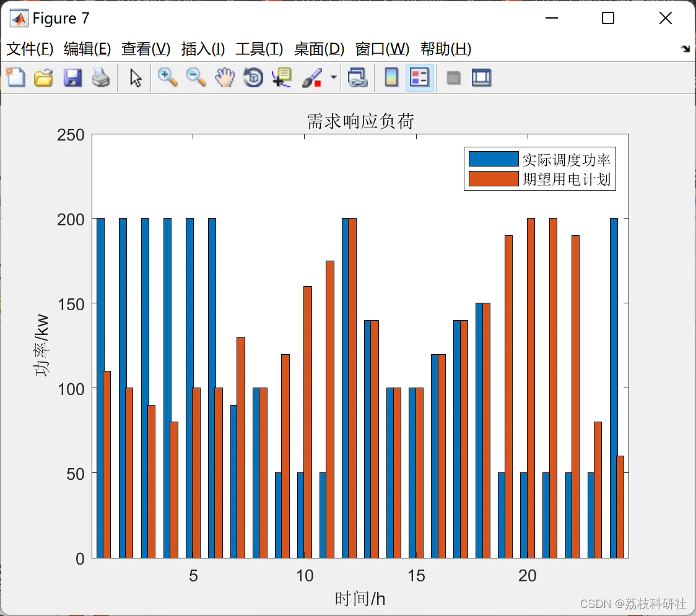Screen dimensions: 696x616
Task: Open the 帮助(H) menu
Action: tap(446, 49)
